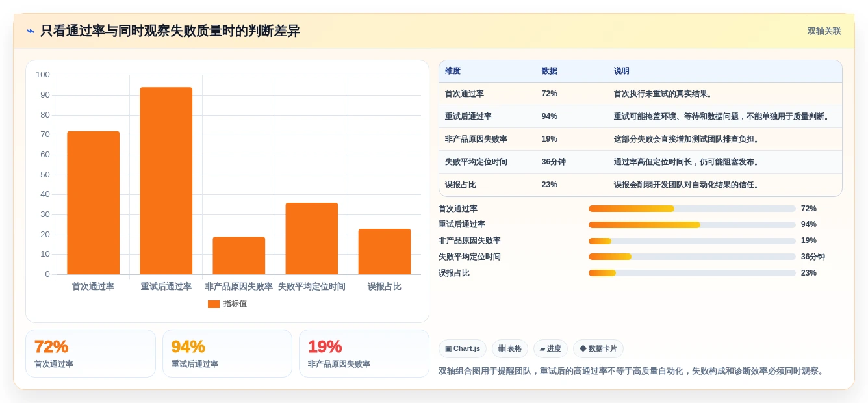This screenshot has height=403, width=868.
Task: Click the 重试后通过率 x-axis label on chart
Action: pyautogui.click(x=166, y=287)
